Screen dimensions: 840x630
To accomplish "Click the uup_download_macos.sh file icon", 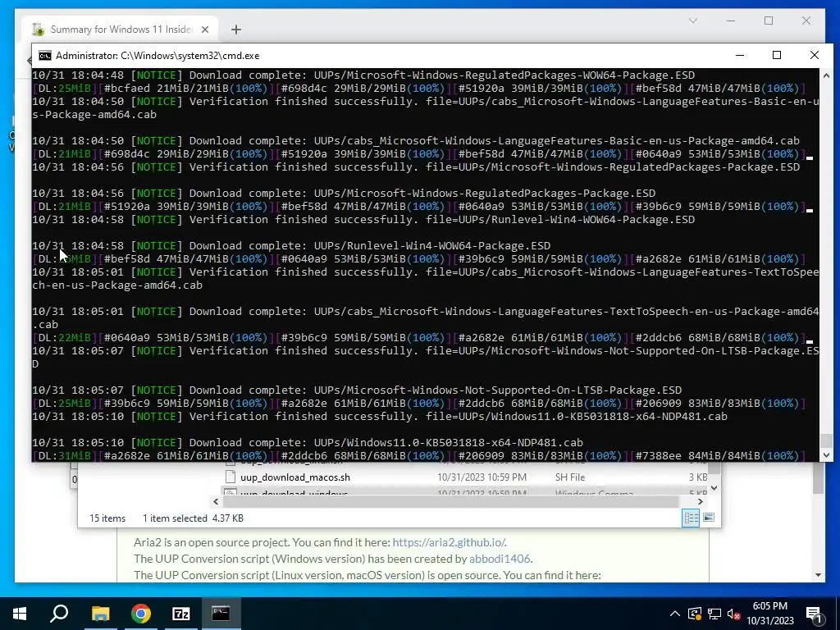I will [x=231, y=477].
